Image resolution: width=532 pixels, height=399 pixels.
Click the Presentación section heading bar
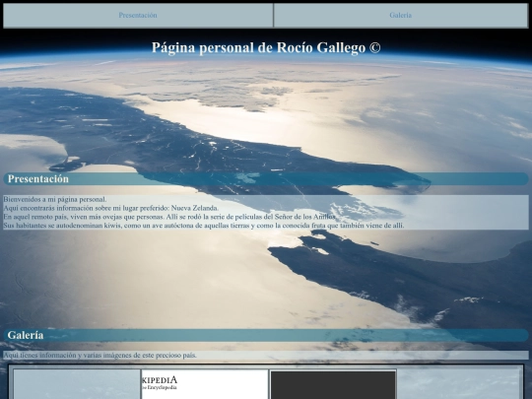pos(266,178)
